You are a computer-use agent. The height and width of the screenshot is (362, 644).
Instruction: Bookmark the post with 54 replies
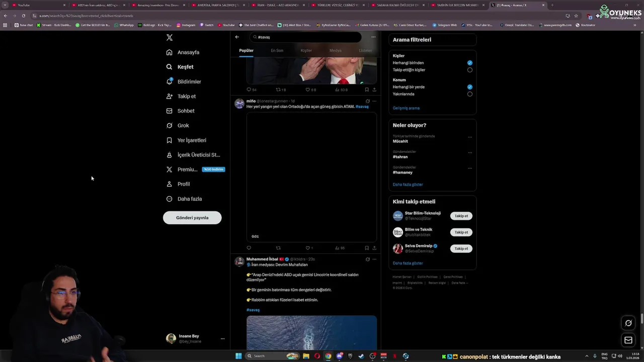coord(367,89)
